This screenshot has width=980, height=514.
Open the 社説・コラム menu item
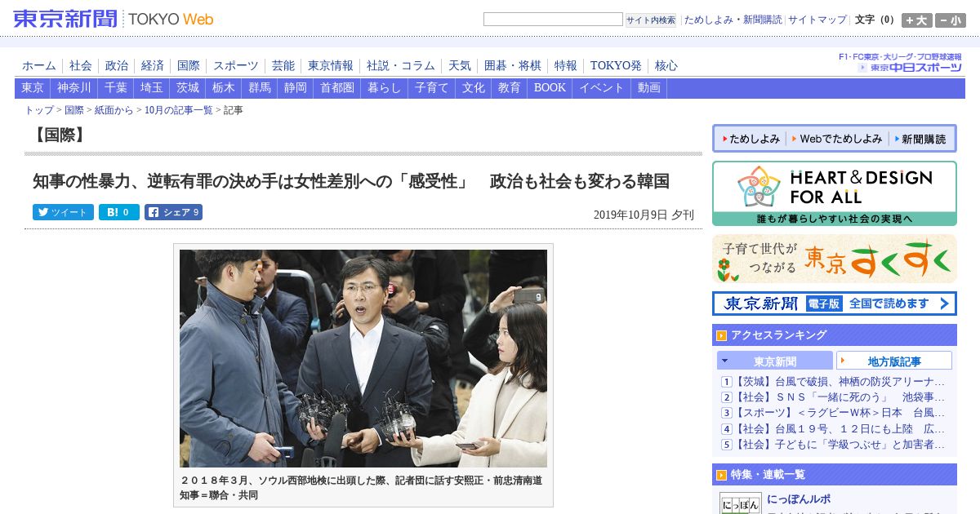tap(401, 66)
